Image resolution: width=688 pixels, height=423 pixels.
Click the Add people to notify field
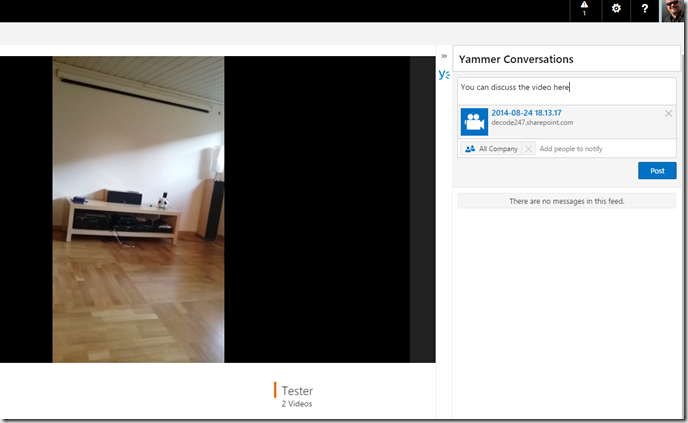click(606, 149)
